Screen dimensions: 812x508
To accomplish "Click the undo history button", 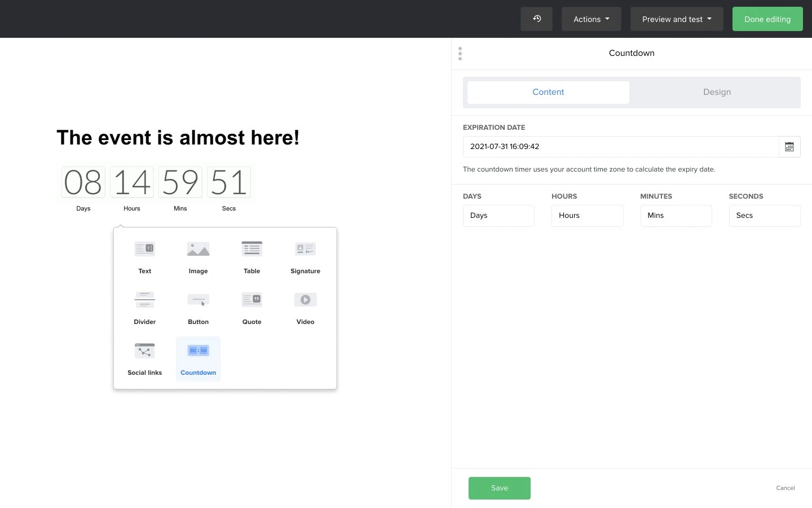I will tap(536, 19).
